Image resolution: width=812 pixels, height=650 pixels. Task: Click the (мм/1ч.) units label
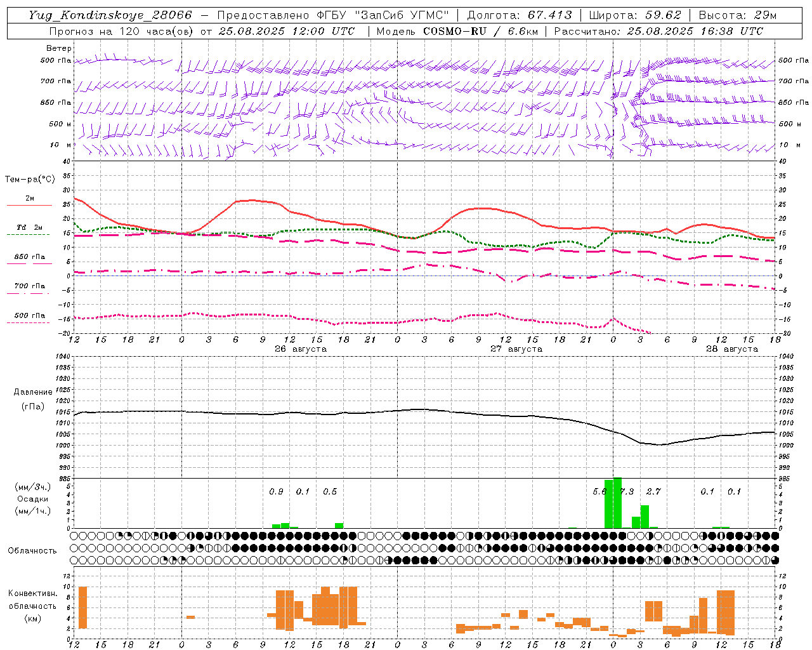tap(32, 511)
